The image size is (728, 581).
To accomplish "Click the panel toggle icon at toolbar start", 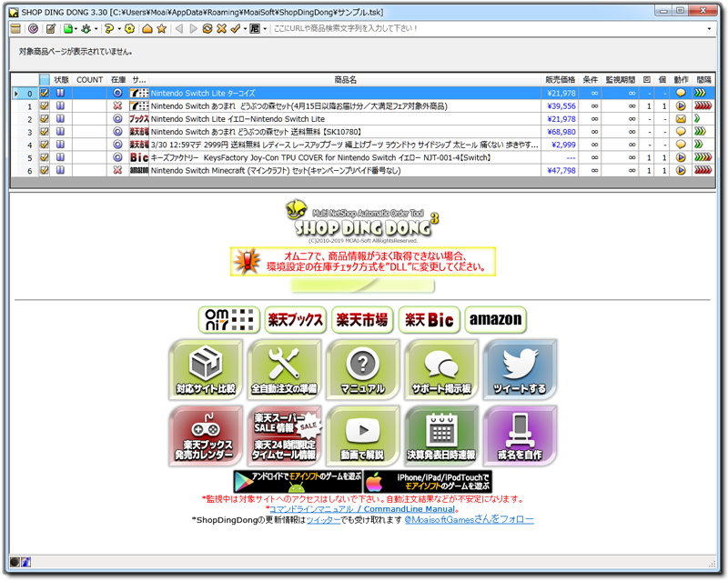I will (x=15, y=29).
